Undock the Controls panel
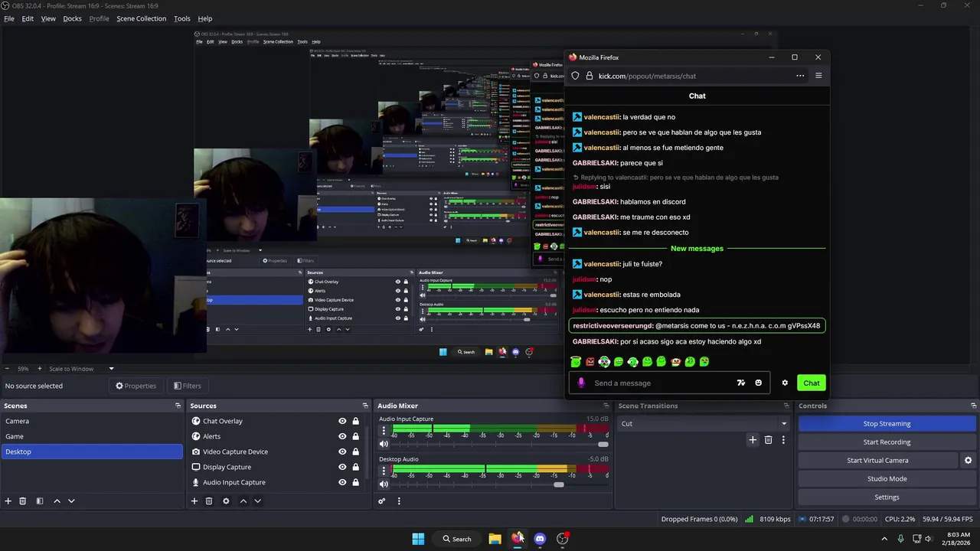The width and height of the screenshot is (980, 551). [973, 406]
